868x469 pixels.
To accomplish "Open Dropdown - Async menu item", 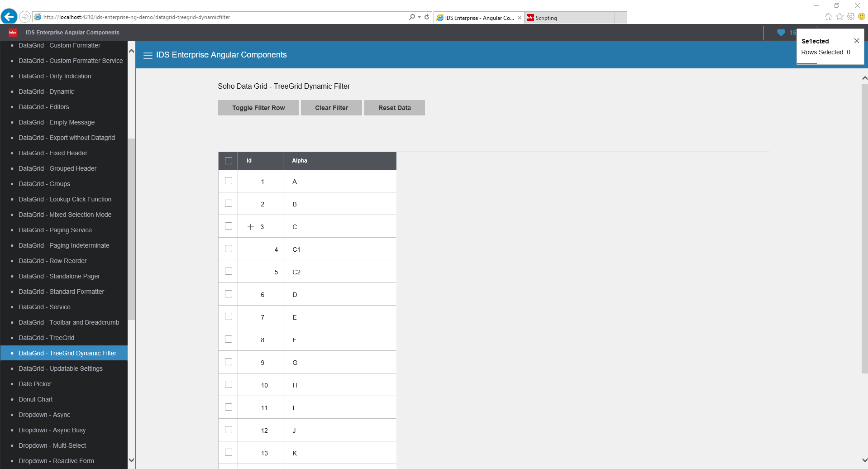I will [44, 415].
